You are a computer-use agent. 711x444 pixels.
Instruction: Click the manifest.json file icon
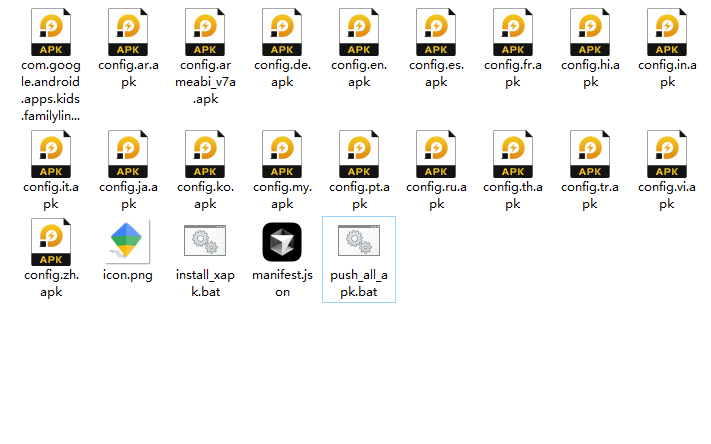[x=282, y=242]
